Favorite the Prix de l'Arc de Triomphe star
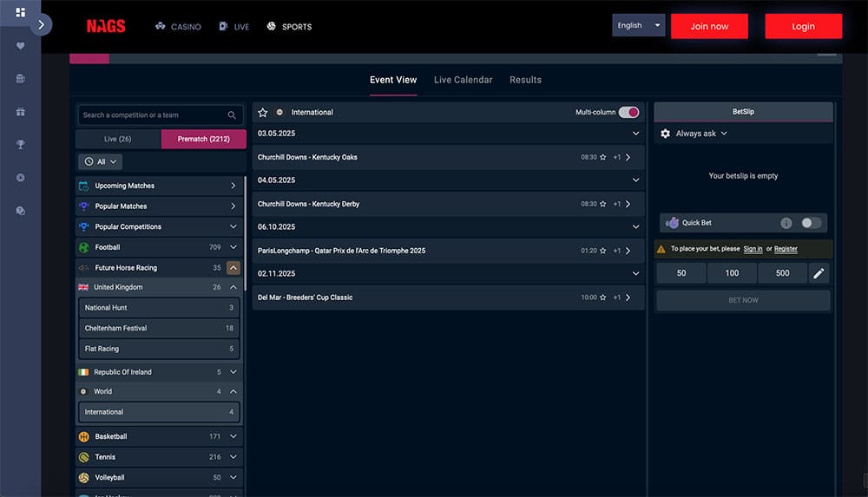Screen dimensions: 868x497 pyautogui.click(x=603, y=251)
